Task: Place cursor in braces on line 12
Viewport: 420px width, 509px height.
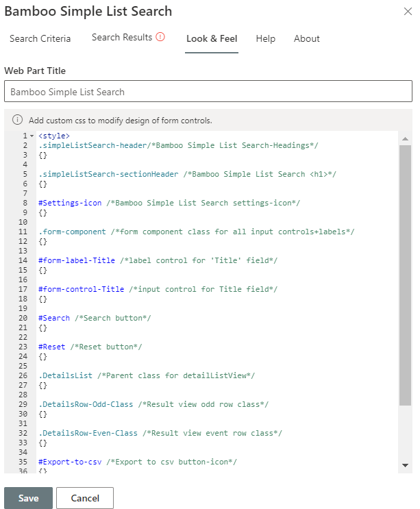Action: tap(43, 242)
